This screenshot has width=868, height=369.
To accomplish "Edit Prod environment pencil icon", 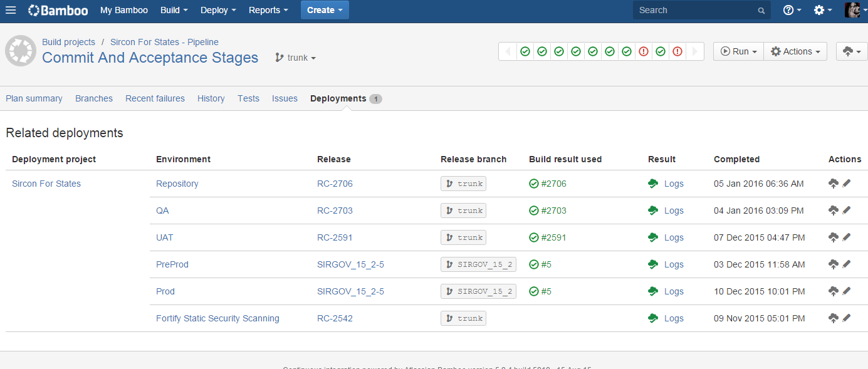I will 847,291.
